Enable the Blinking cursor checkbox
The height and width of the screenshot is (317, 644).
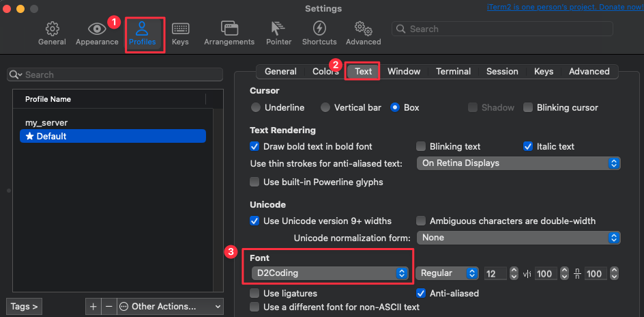click(x=528, y=108)
